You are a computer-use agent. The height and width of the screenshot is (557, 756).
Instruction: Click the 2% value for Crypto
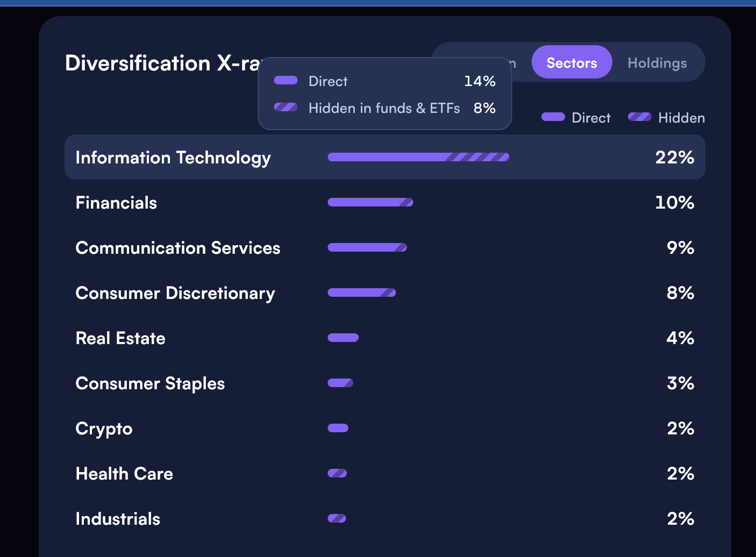(680, 429)
